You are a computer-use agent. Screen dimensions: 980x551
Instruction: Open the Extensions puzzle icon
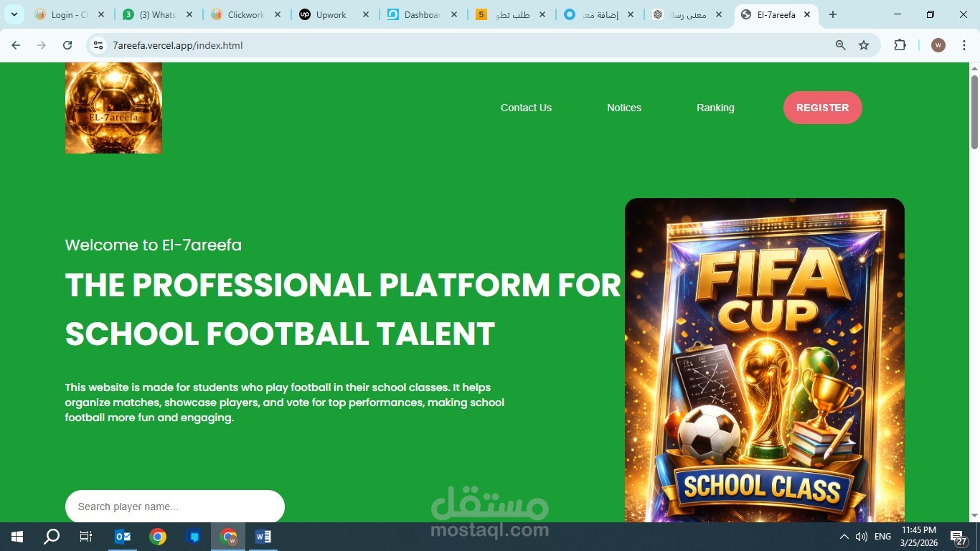coord(900,45)
